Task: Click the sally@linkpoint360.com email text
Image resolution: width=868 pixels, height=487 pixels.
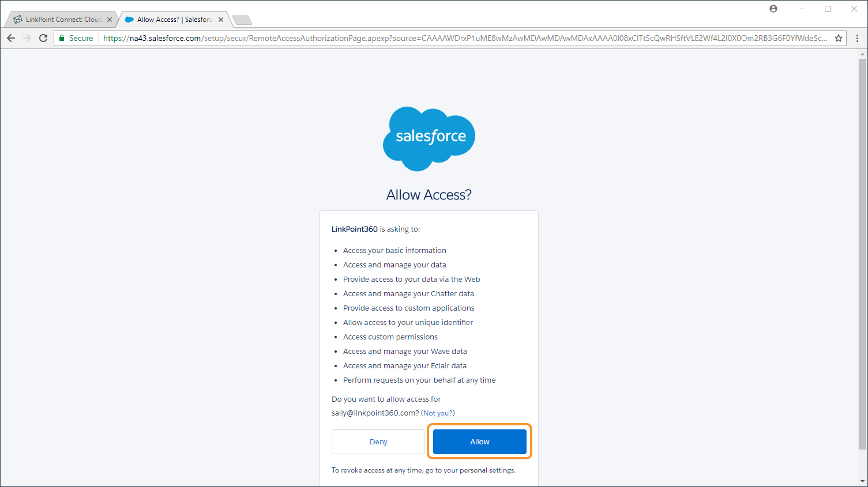Action: pyautogui.click(x=374, y=413)
